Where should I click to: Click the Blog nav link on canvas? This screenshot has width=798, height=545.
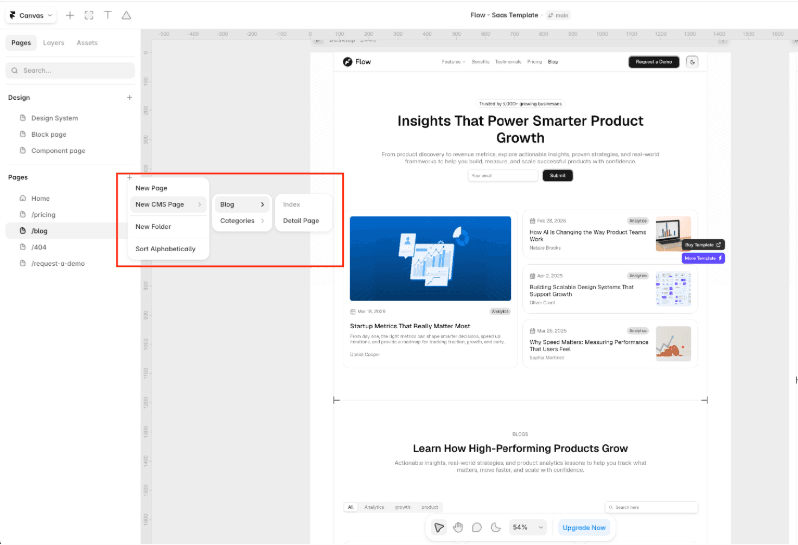point(553,62)
